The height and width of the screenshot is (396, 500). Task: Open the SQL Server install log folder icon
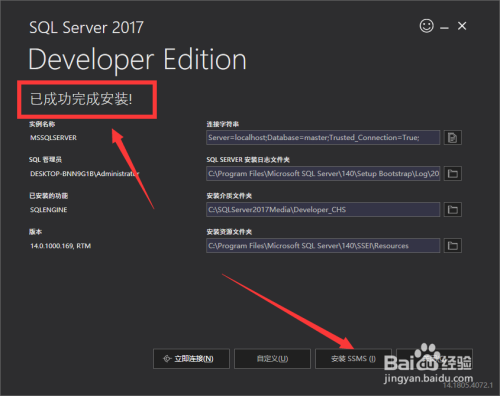click(452, 174)
